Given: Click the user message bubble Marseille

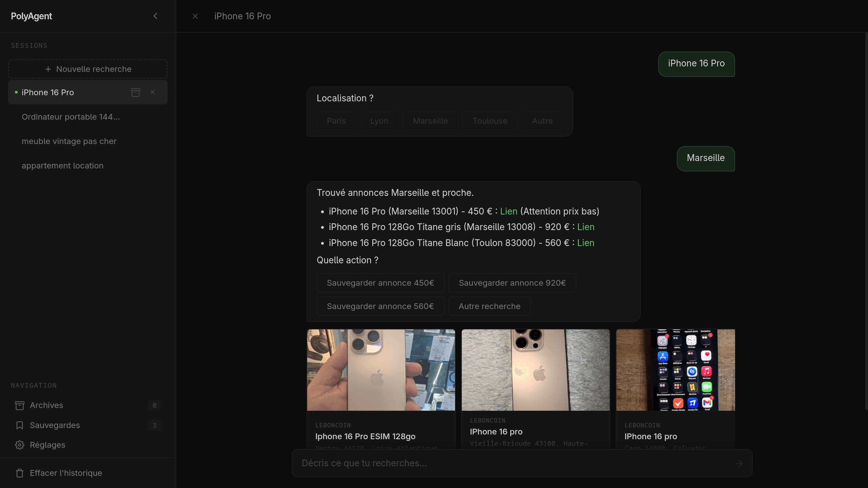Looking at the screenshot, I should click(706, 158).
